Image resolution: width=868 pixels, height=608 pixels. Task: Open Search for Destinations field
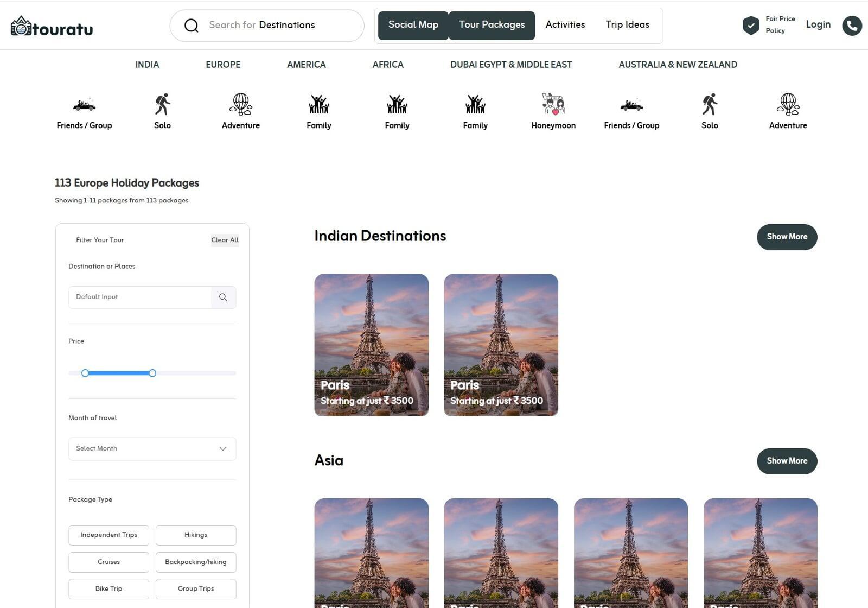pyautogui.click(x=267, y=26)
